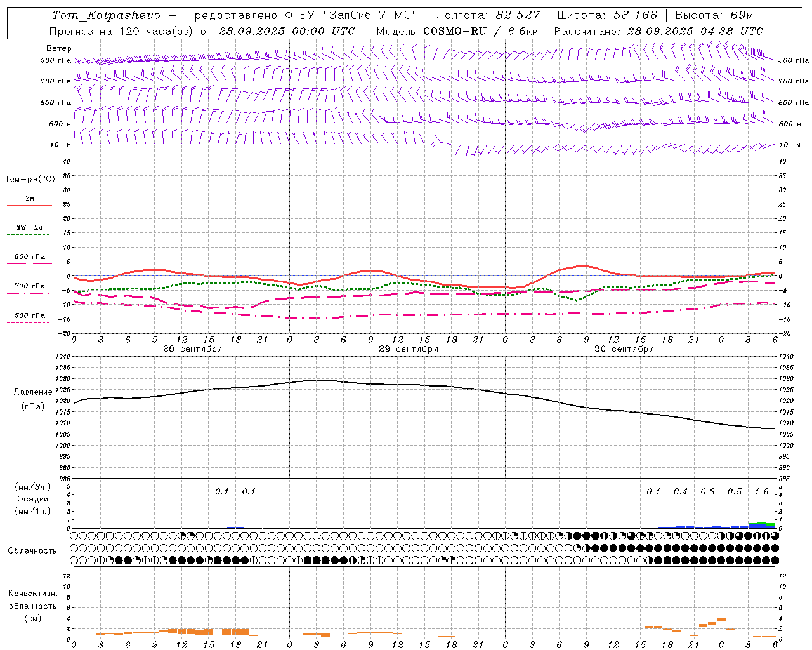The width and height of the screenshot is (812, 650).
Task: Click the calm-wind circle marker on 10 м row
Action: 433,145
